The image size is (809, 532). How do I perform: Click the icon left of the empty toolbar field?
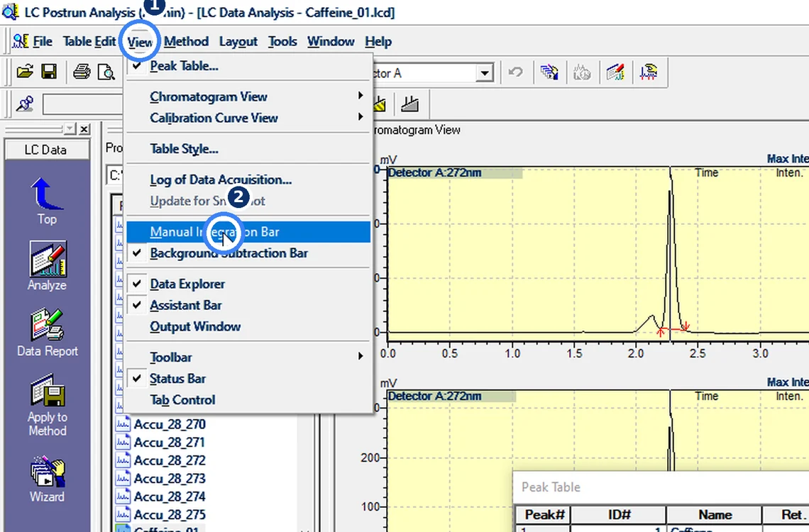coord(25,104)
